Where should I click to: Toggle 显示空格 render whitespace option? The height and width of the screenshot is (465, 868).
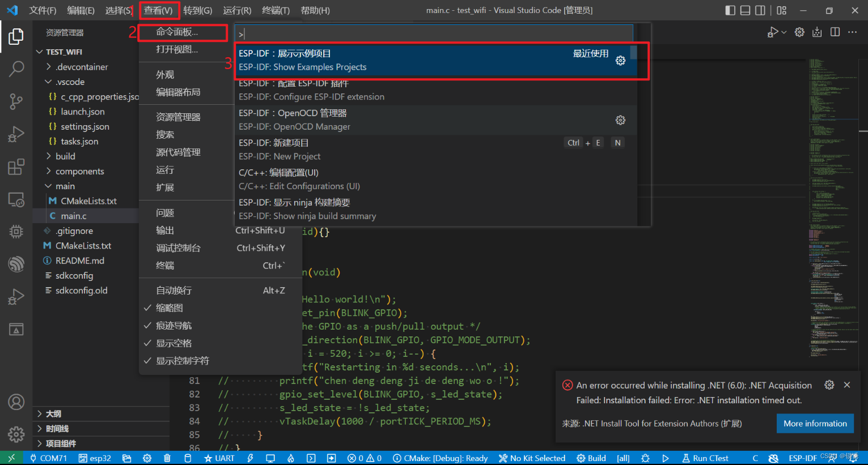point(221,343)
